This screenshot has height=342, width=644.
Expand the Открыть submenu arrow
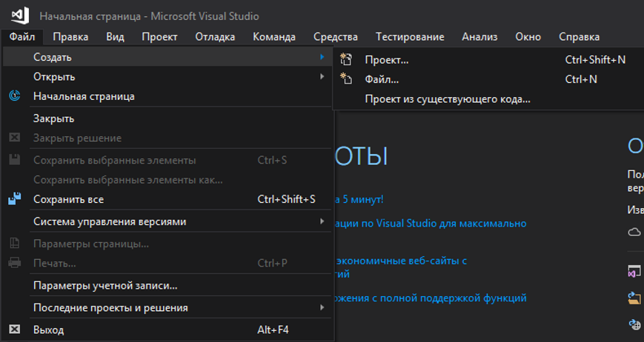pyautogui.click(x=322, y=77)
